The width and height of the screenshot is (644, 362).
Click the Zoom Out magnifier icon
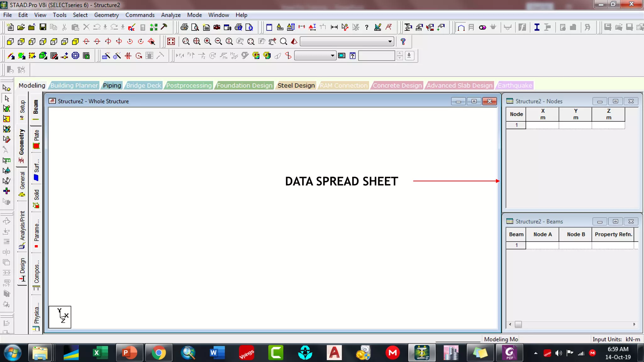[218, 41]
